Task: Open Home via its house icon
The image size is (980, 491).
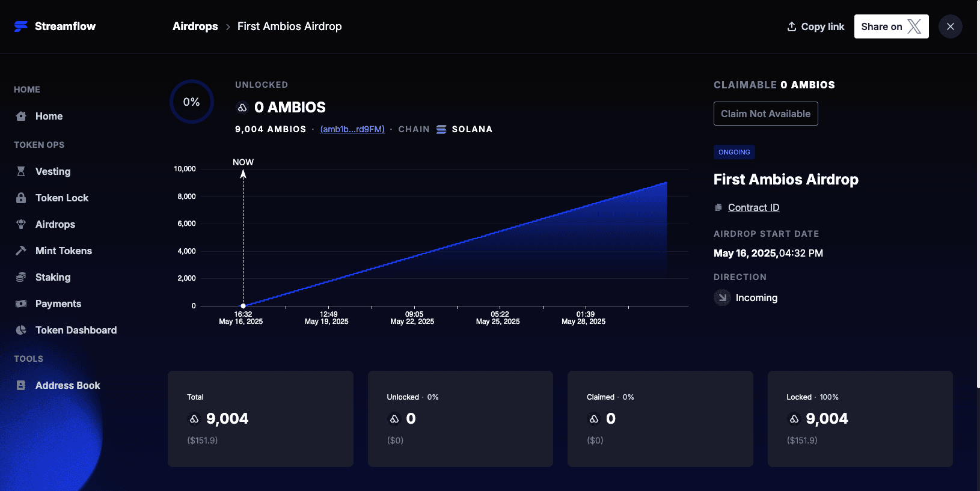Action: [21, 116]
